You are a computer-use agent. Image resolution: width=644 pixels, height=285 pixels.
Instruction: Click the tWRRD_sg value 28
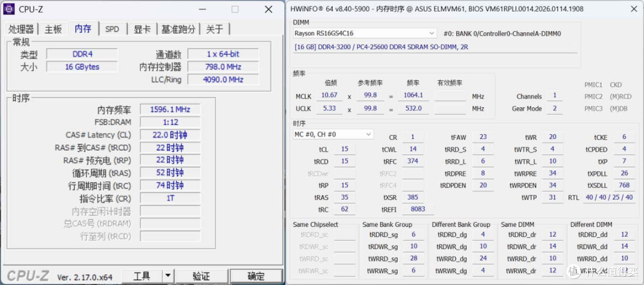coord(414,258)
